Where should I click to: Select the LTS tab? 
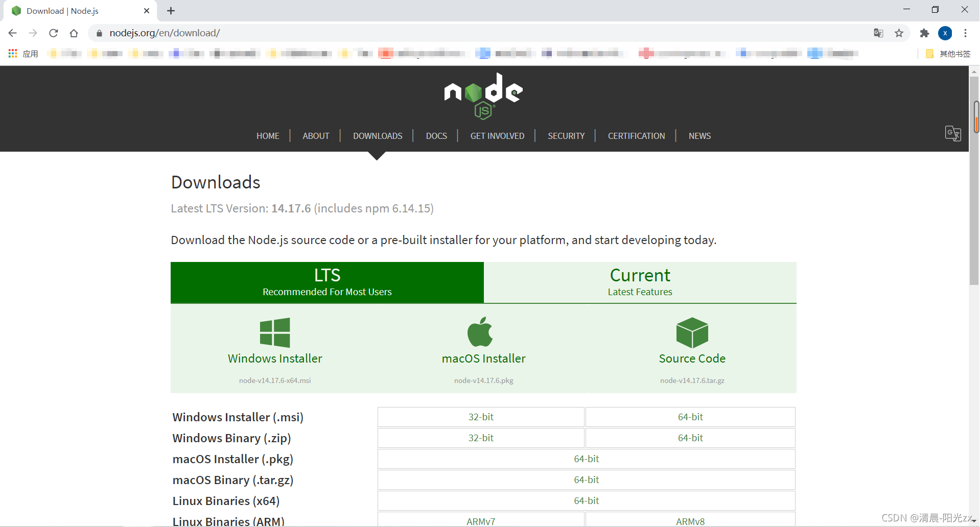click(327, 282)
